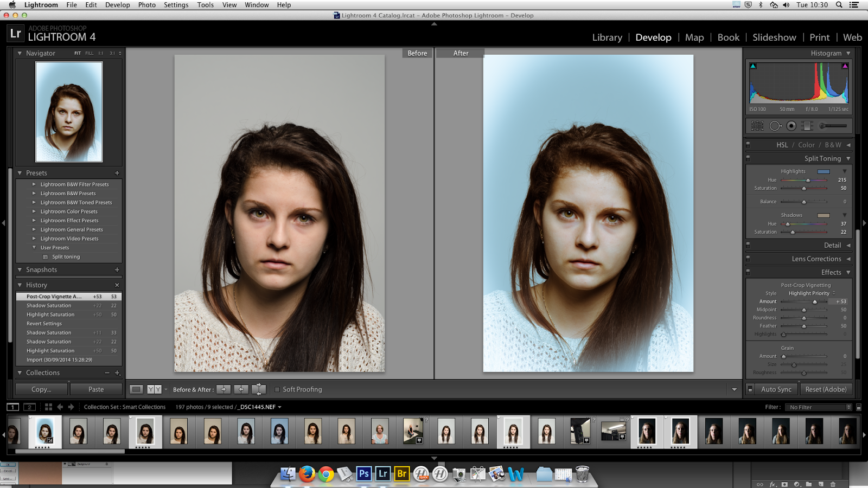Select the Crop Overlay tool
The width and height of the screenshot is (868, 488).
tap(757, 126)
